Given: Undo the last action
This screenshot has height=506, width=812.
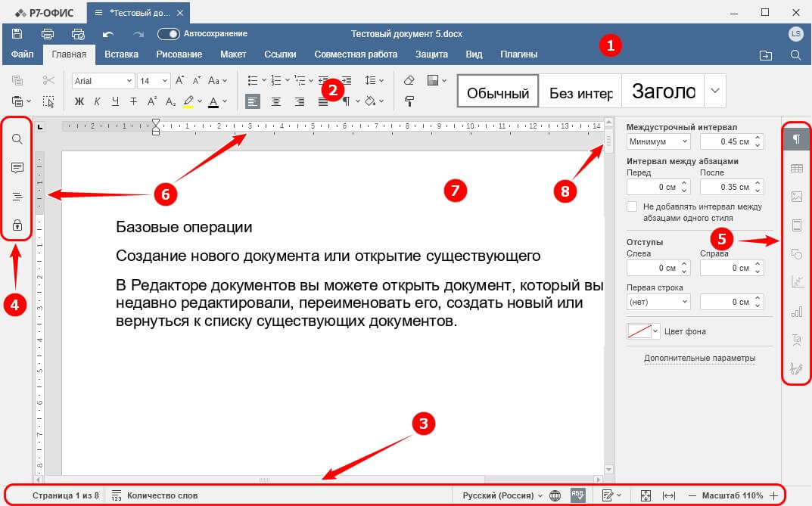Looking at the screenshot, I should click(x=107, y=34).
